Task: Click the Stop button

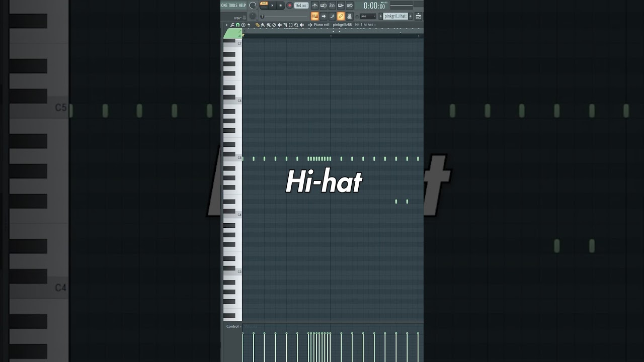Action: [281, 6]
